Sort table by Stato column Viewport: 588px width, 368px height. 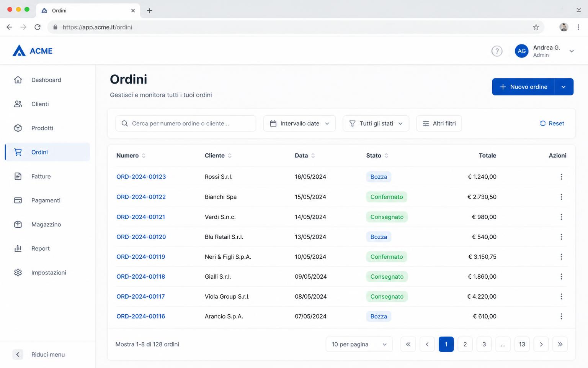click(386, 156)
